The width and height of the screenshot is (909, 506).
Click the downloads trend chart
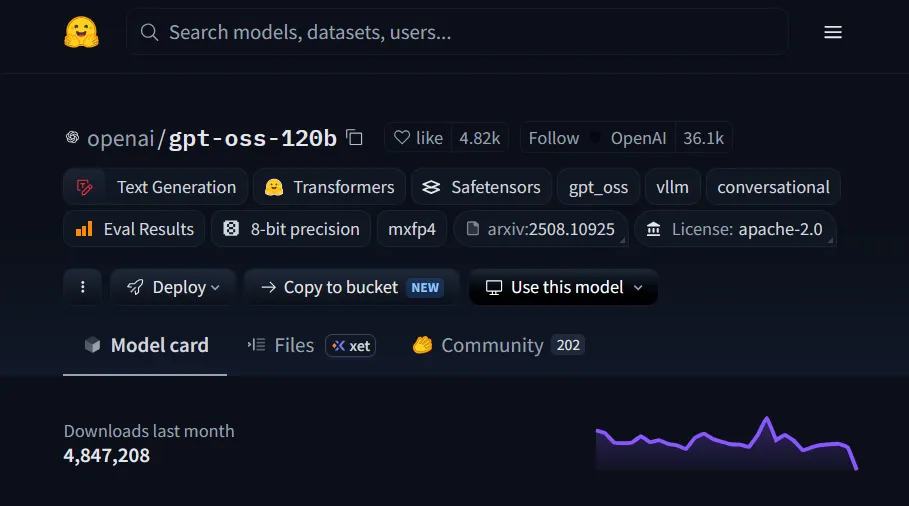pyautogui.click(x=726, y=443)
